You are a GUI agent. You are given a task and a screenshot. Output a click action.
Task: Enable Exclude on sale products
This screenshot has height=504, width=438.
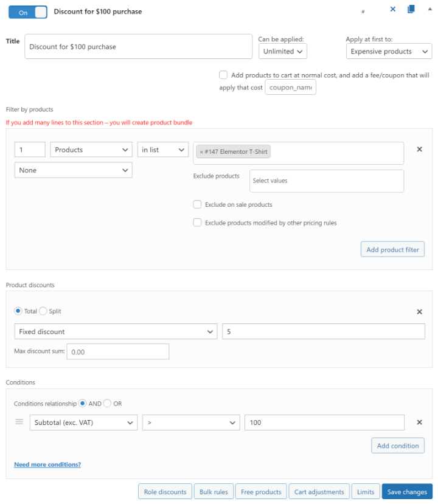point(197,205)
